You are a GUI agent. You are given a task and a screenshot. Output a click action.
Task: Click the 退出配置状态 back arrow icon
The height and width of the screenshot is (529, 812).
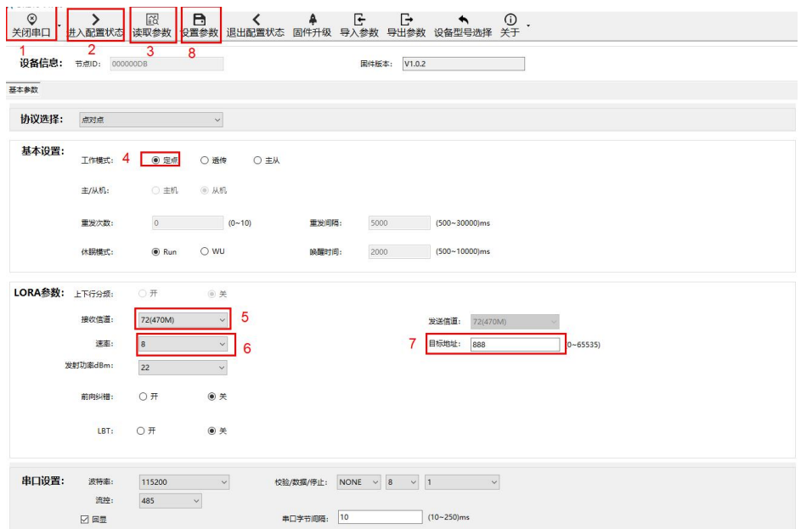click(x=256, y=19)
